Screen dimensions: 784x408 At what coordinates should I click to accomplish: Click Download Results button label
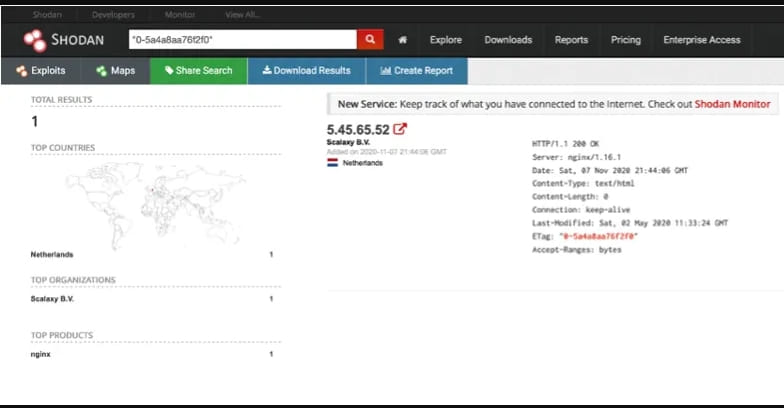click(312, 70)
